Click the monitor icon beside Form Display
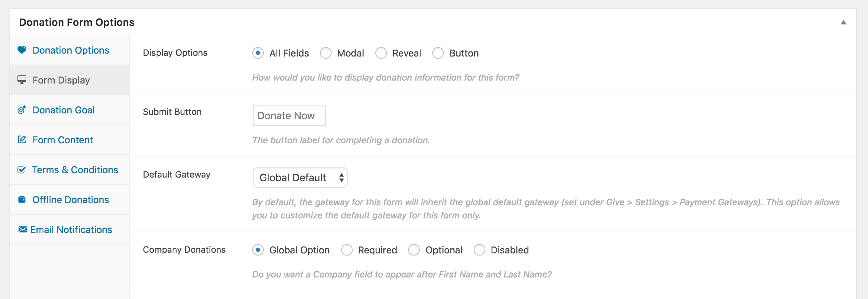The image size is (868, 299). [x=22, y=80]
